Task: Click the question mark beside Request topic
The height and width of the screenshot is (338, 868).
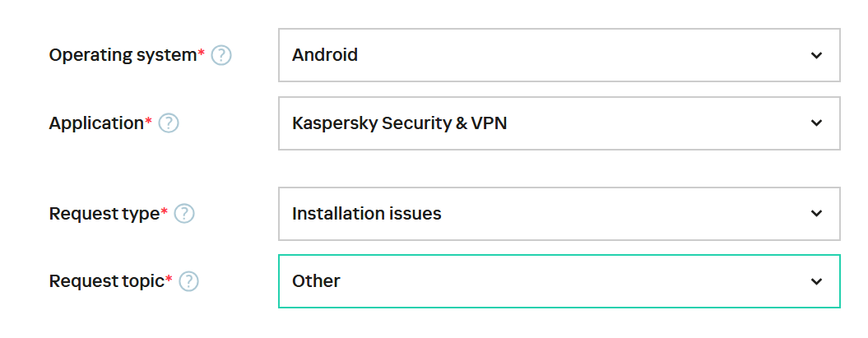Action: pyautogui.click(x=189, y=281)
